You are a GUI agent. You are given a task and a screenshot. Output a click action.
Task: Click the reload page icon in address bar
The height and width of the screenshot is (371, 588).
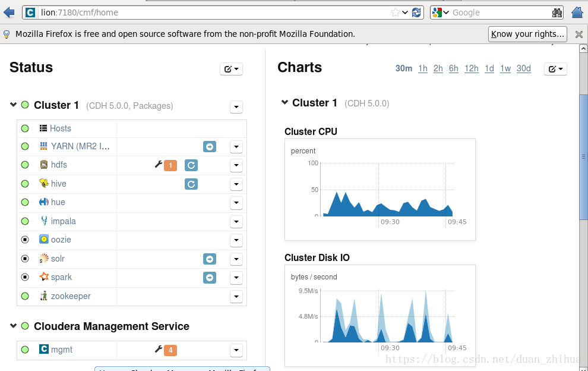point(416,12)
